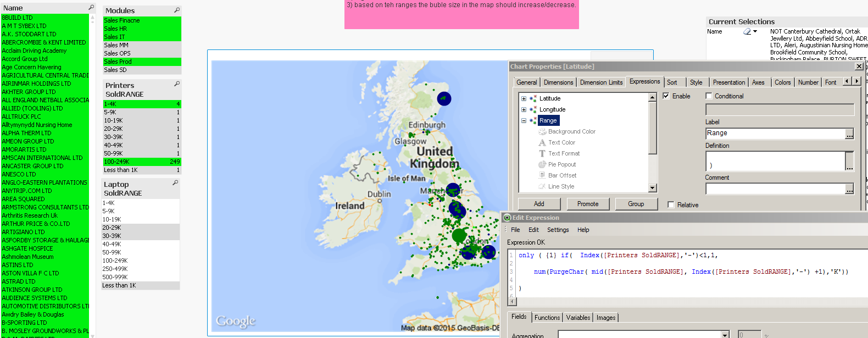Screen dimensions: 868x338
Task: Collapse the Range expression node
Action: point(524,121)
